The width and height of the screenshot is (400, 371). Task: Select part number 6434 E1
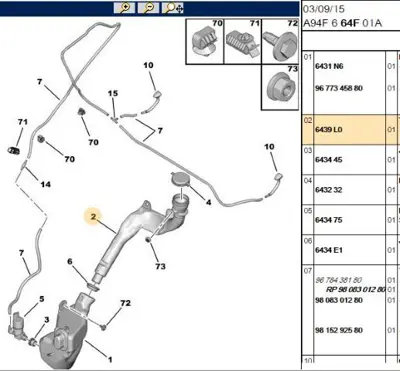point(329,250)
